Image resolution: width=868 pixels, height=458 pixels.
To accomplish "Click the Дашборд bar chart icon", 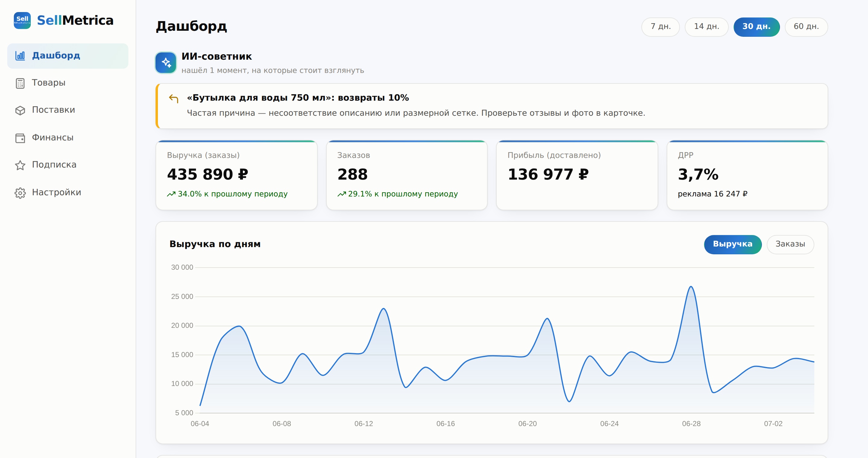I will [20, 55].
